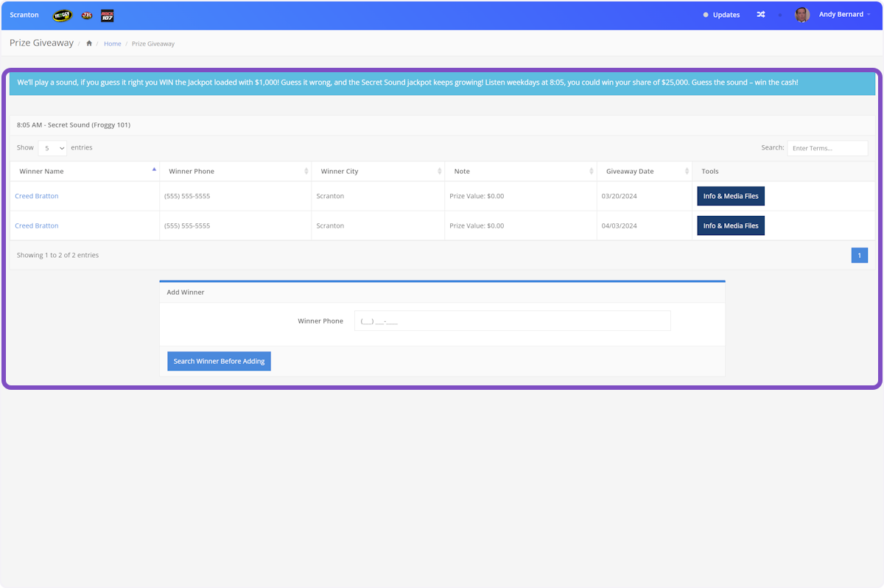Open the Rock 107 station logo

(x=107, y=15)
